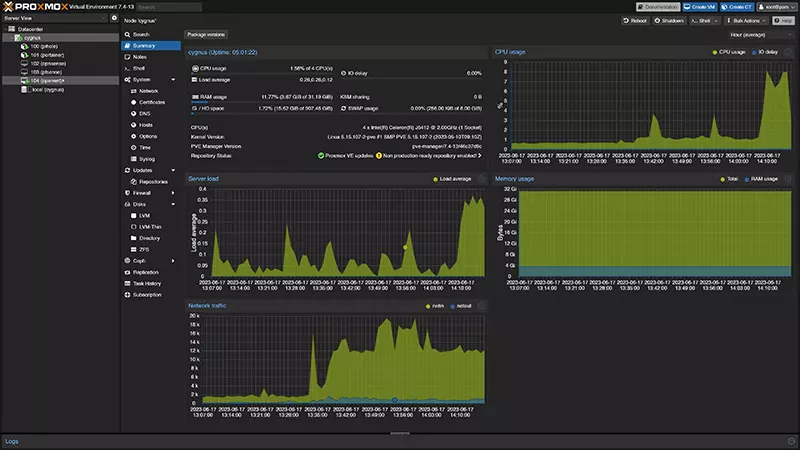Image resolution: width=800 pixels, height=450 pixels.
Task: Open the Shell button dropdown arrow
Action: (716, 21)
